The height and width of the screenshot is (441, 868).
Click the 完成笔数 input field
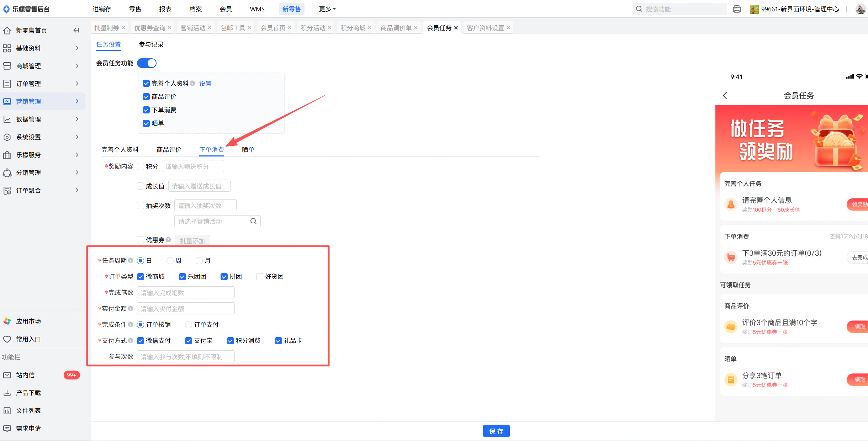click(x=186, y=293)
